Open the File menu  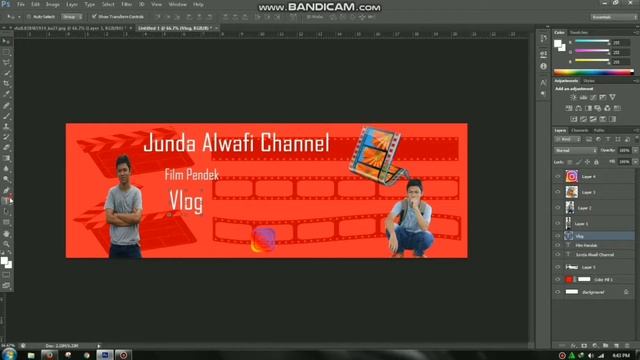point(20,4)
